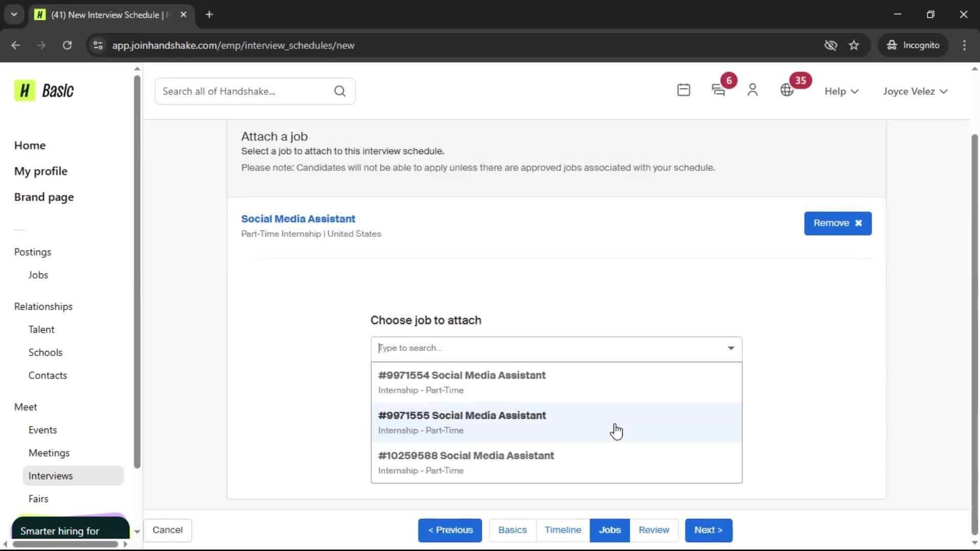Go to Previous step
Image resolution: width=980 pixels, height=551 pixels.
450,530
